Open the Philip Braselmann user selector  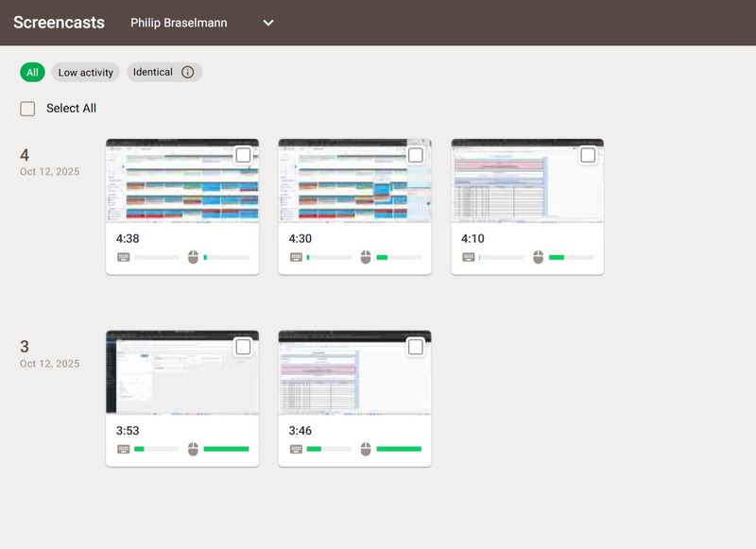[179, 23]
